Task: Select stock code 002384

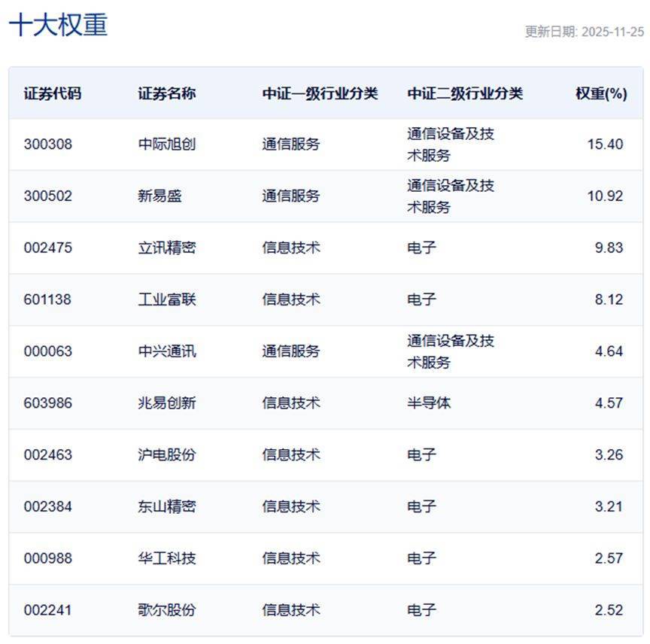Action: coord(48,507)
